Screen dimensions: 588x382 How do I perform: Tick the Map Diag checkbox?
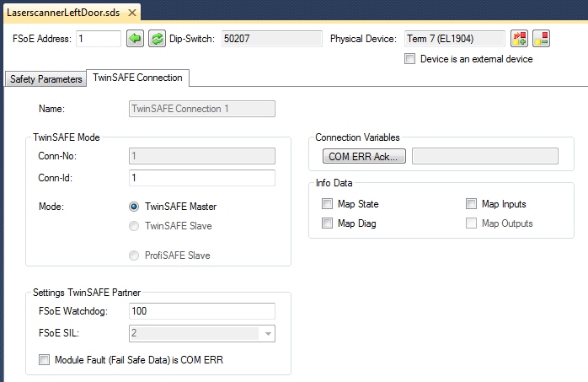(327, 223)
